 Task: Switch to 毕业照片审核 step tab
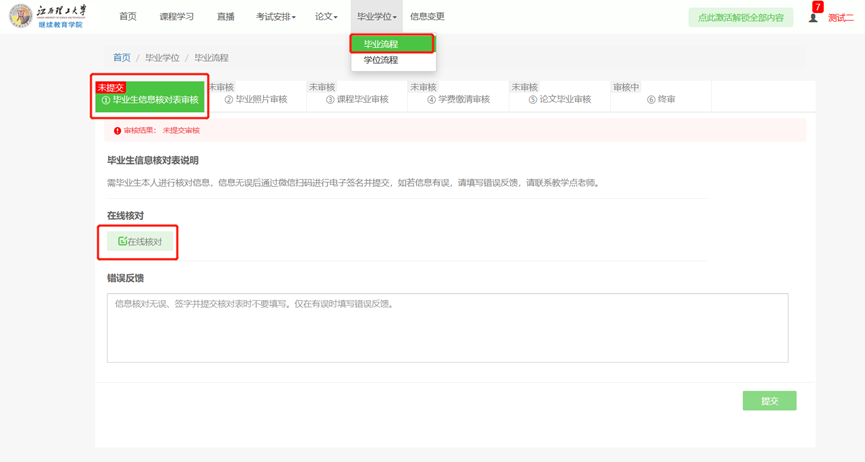tap(256, 99)
